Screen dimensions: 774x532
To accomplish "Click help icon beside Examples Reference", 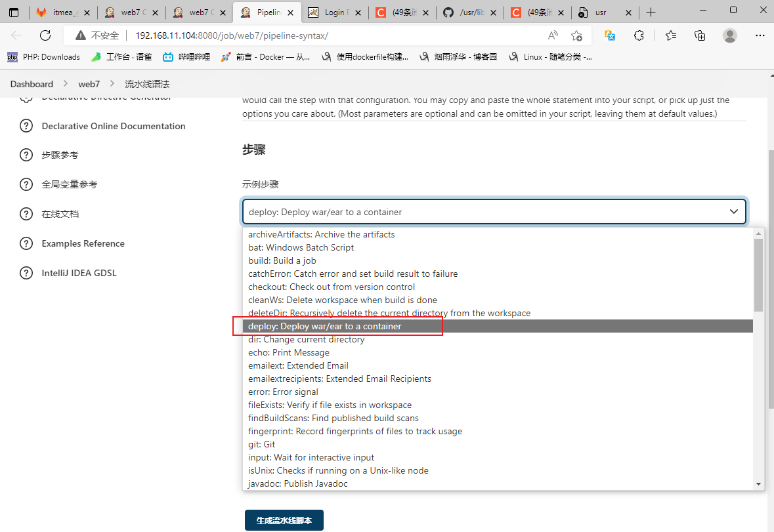I will 26,243.
